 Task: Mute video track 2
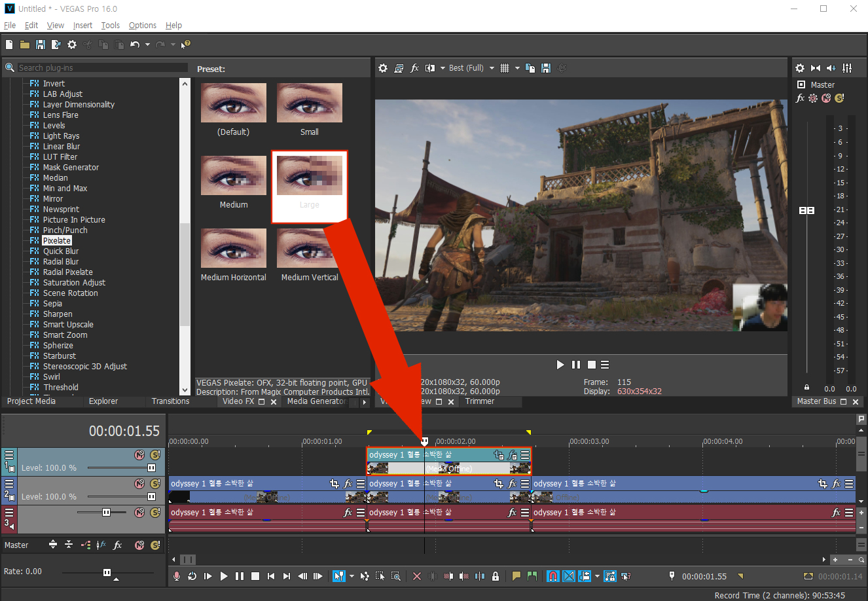coord(139,483)
